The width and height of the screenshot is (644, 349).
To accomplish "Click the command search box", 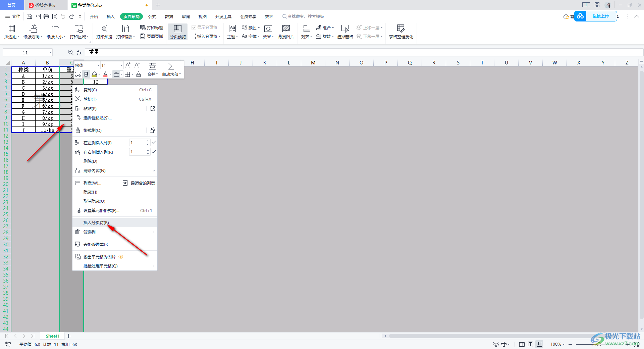I will pyautogui.click(x=304, y=16).
